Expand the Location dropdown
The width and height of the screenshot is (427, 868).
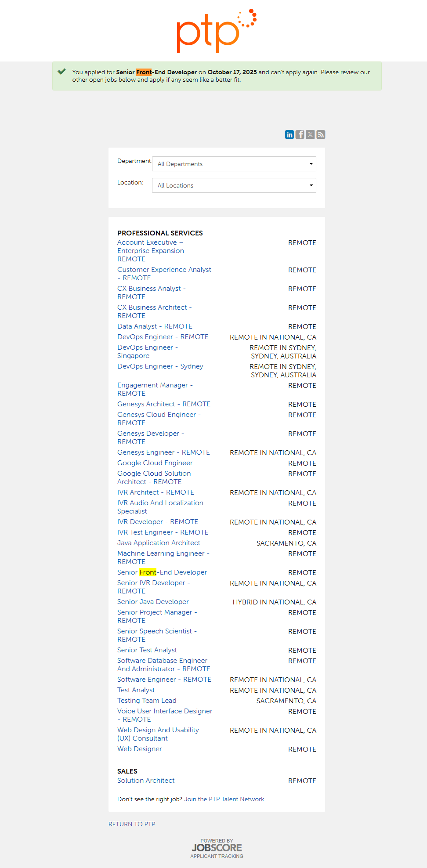(x=234, y=185)
